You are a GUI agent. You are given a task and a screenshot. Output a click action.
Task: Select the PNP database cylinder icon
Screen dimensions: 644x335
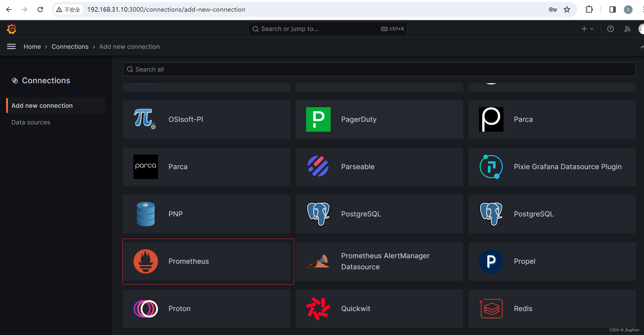click(146, 214)
